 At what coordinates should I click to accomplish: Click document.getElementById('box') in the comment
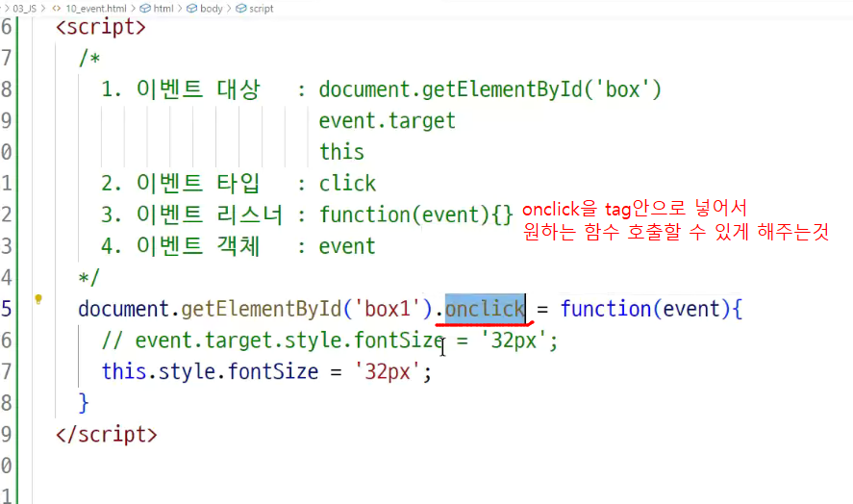490,89
